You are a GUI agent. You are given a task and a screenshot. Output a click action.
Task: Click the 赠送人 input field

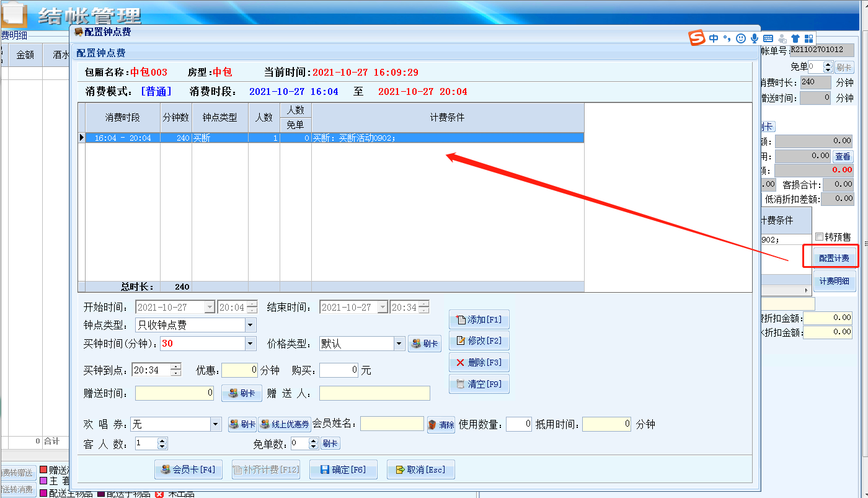[374, 393]
